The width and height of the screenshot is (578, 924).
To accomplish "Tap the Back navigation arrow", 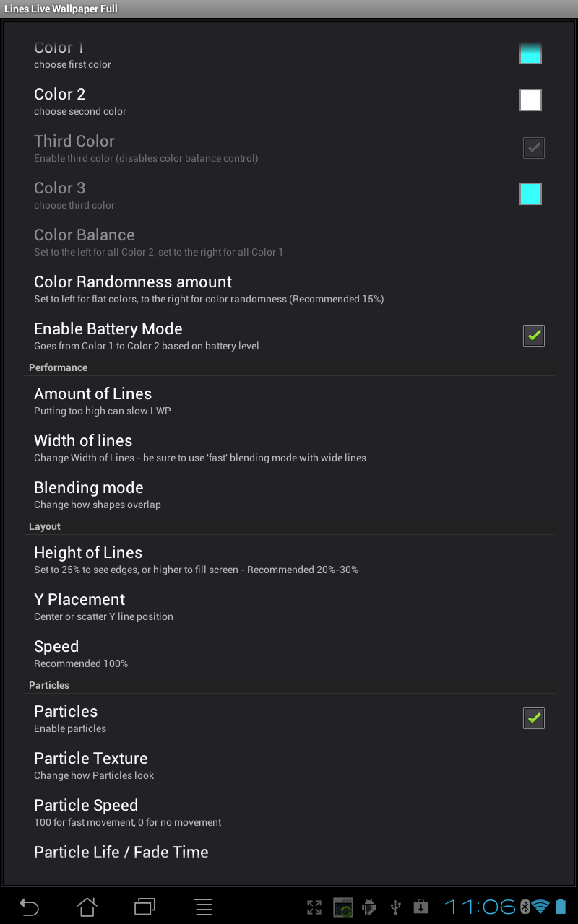I will (29, 907).
